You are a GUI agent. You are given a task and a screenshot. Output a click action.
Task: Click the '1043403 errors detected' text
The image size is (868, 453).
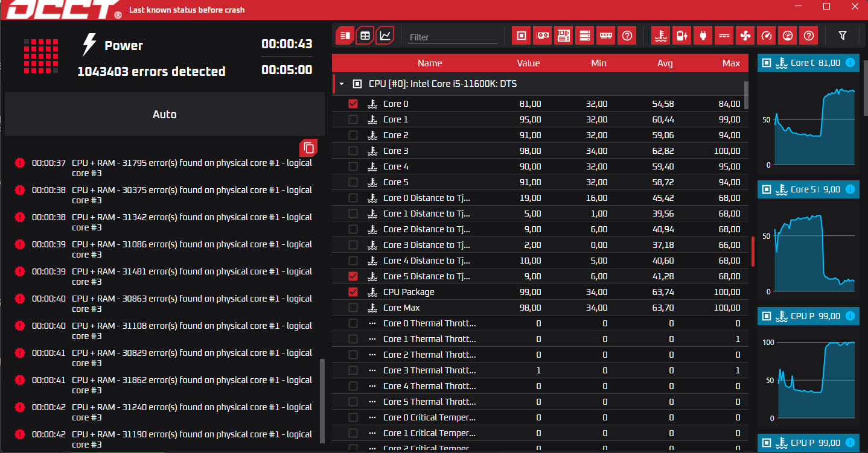(x=152, y=71)
